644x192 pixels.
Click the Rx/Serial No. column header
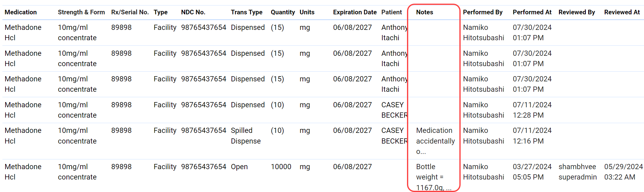coord(130,12)
